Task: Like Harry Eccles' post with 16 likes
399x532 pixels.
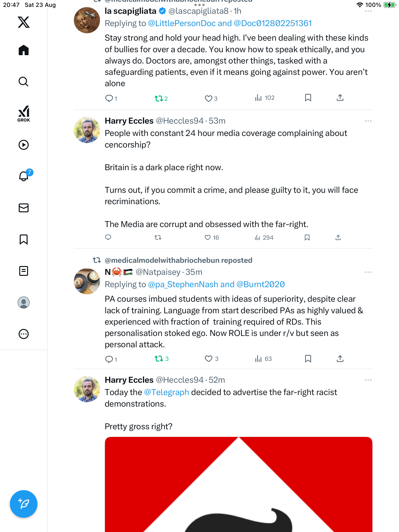Action: click(208, 237)
